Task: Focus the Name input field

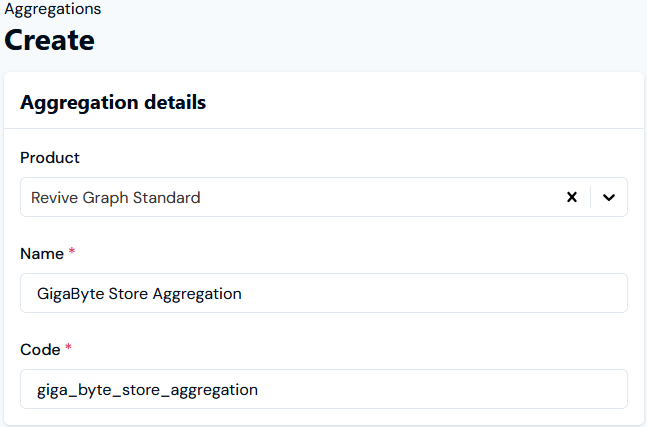Action: click(323, 293)
